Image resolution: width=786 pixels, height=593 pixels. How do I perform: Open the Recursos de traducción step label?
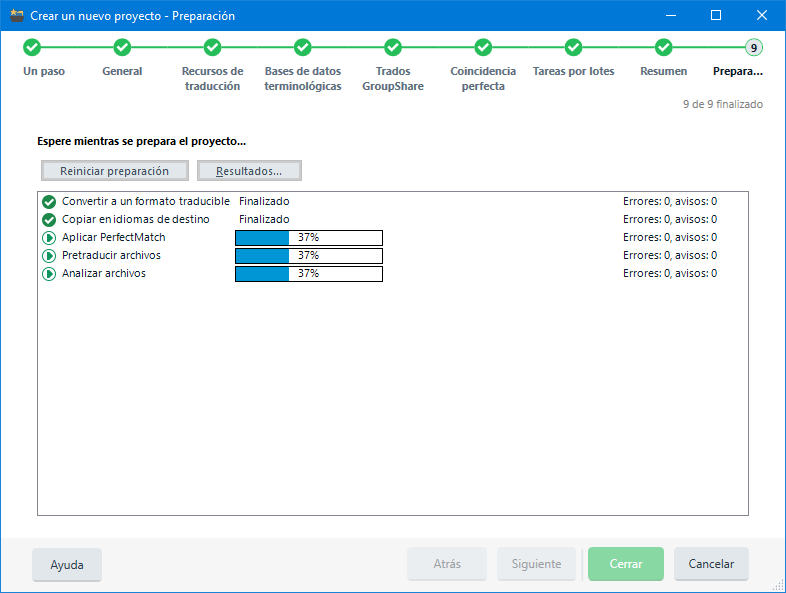click(213, 79)
